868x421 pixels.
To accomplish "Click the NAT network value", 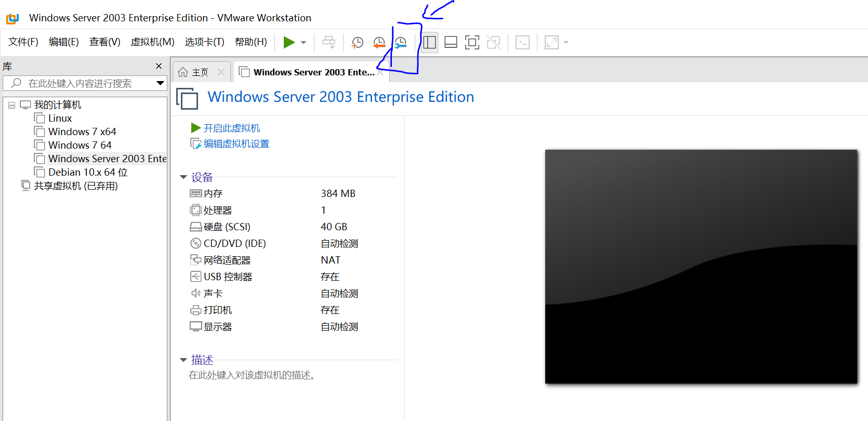I will tap(331, 260).
